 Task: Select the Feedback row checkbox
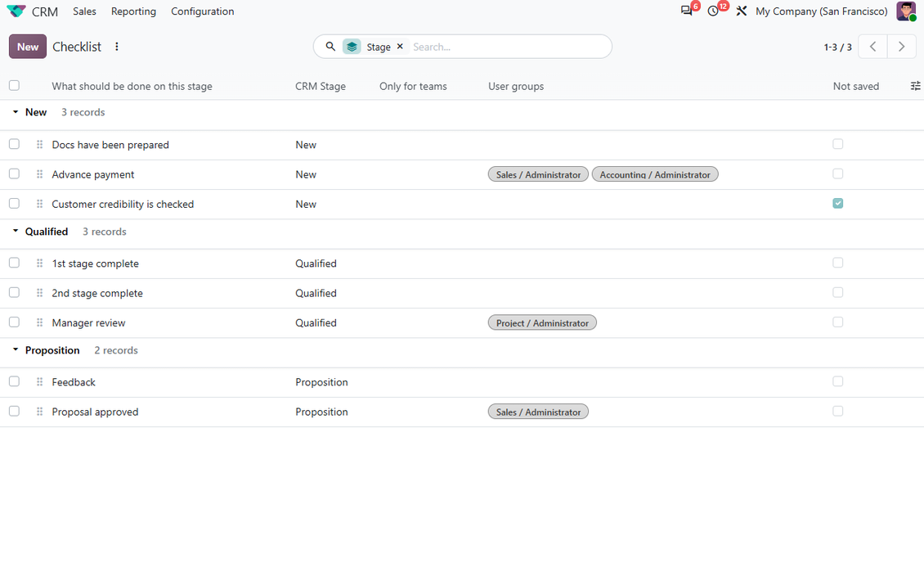click(14, 381)
